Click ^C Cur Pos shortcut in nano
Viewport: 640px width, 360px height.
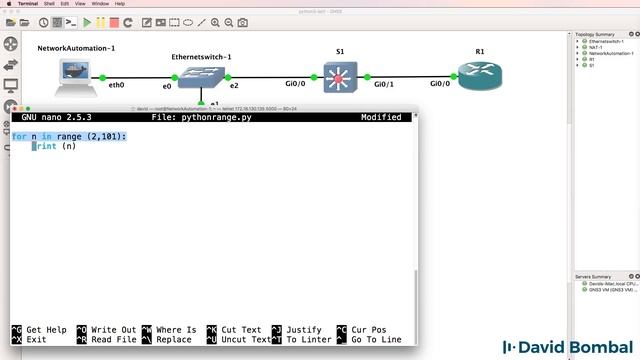pos(362,330)
